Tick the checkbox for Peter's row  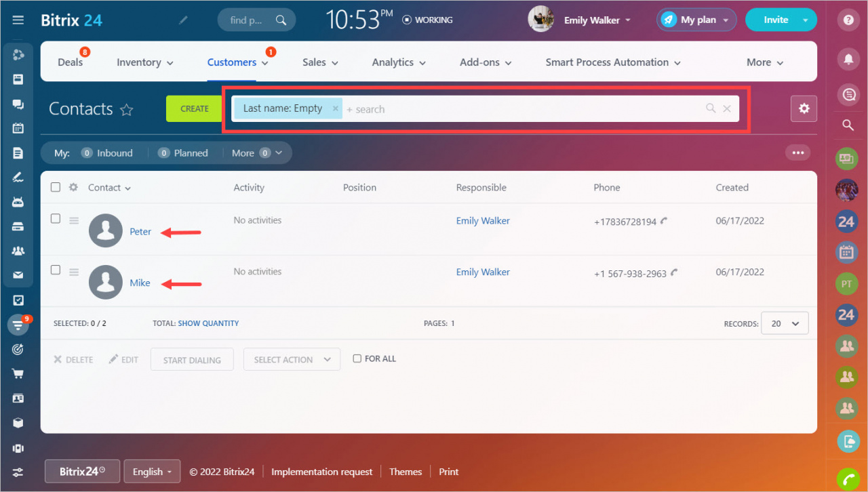pos(56,218)
